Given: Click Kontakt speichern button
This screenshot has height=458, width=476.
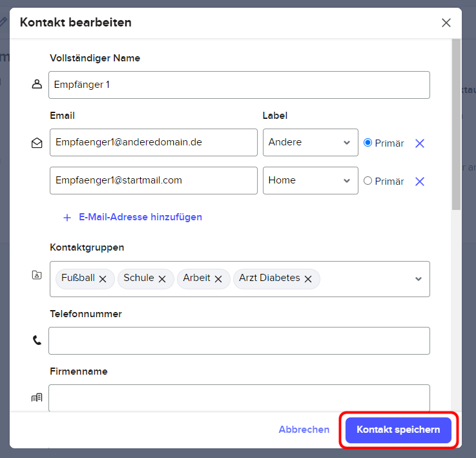Looking at the screenshot, I should pos(398,430).
